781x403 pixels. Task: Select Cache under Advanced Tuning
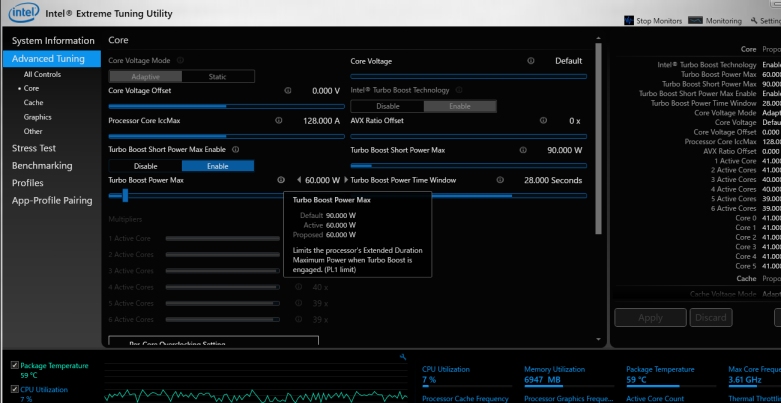33,103
